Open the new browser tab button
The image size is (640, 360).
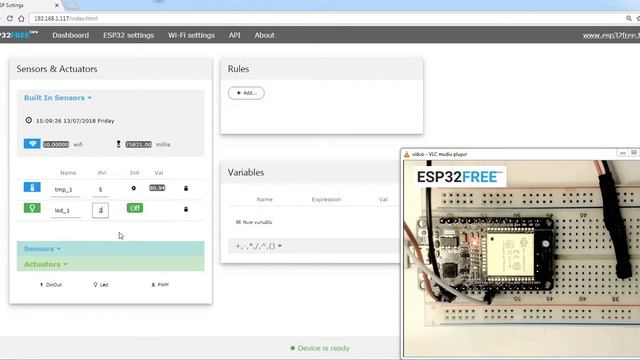click(x=72, y=5)
